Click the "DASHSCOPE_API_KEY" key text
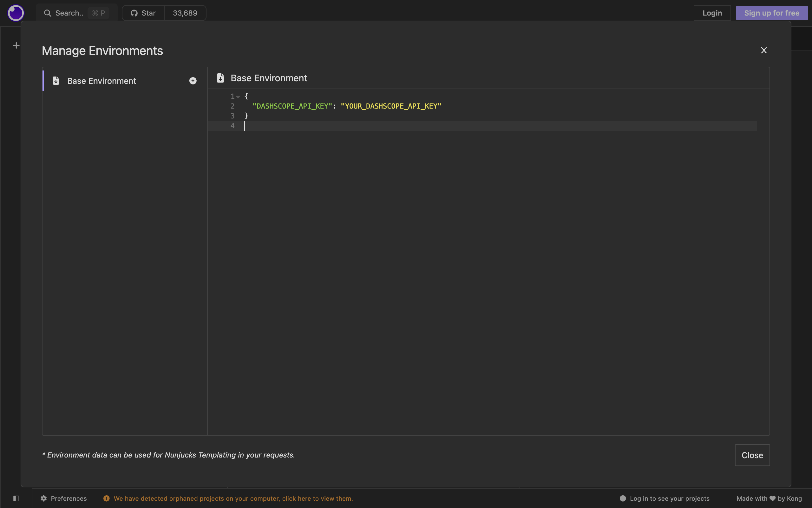Image resolution: width=812 pixels, height=508 pixels. 292,106
